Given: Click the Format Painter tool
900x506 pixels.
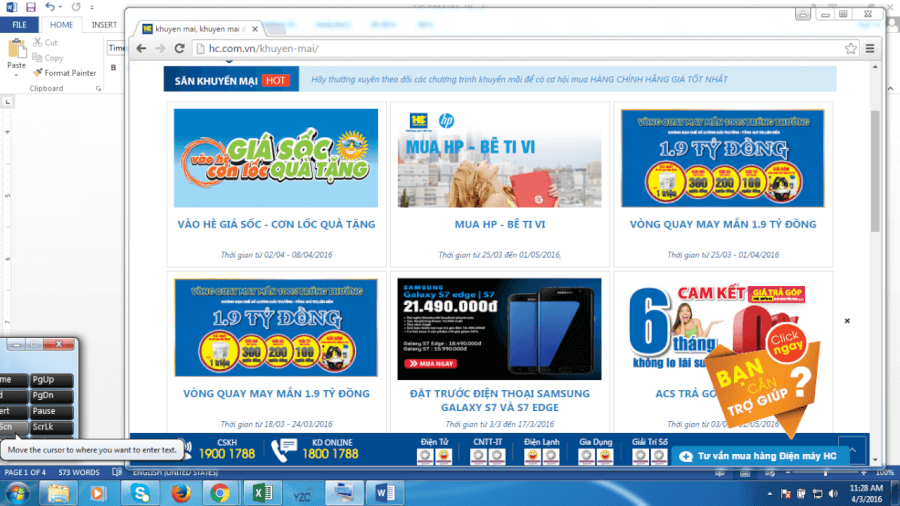Looking at the screenshot, I should 64,73.
